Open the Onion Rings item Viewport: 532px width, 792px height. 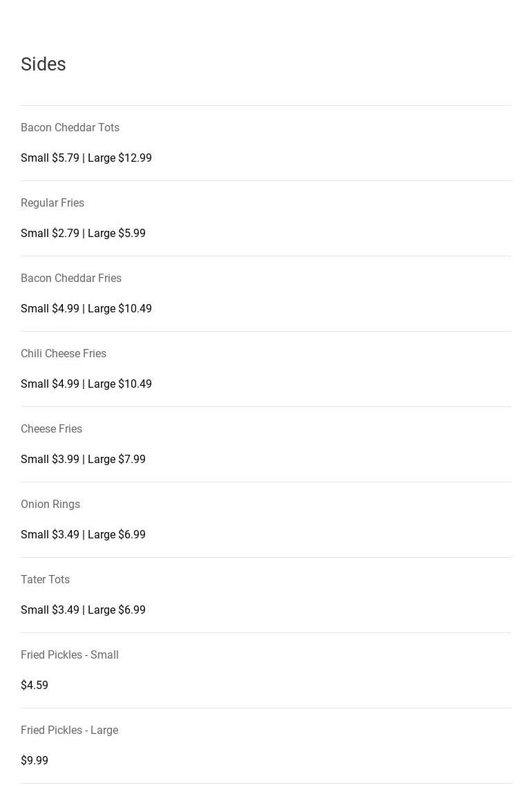click(50, 505)
